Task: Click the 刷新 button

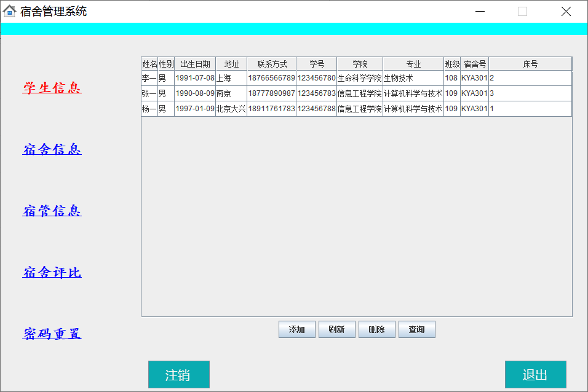Action: pyautogui.click(x=337, y=329)
